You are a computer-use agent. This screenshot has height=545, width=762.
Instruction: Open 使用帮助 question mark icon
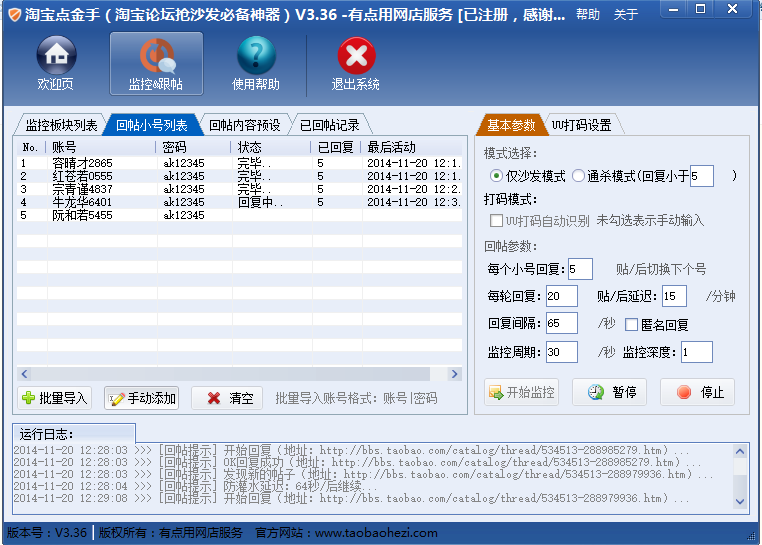tap(256, 63)
